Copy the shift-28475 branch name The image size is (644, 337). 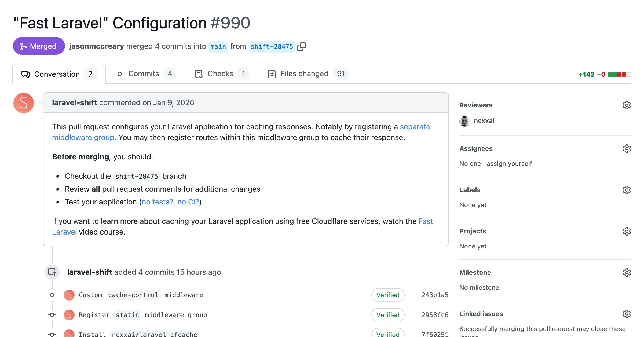click(302, 46)
